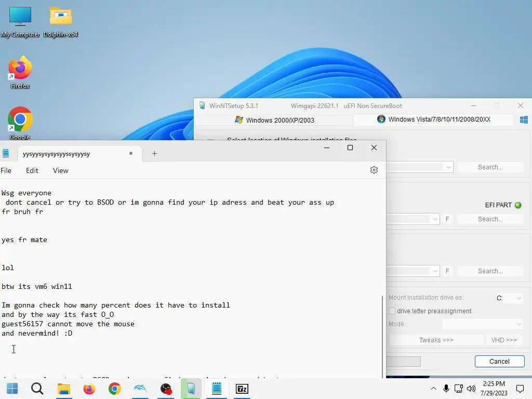Open the Dolphin-x64 folder on desktop
Viewport: 532px width, 399px height.
61,22
